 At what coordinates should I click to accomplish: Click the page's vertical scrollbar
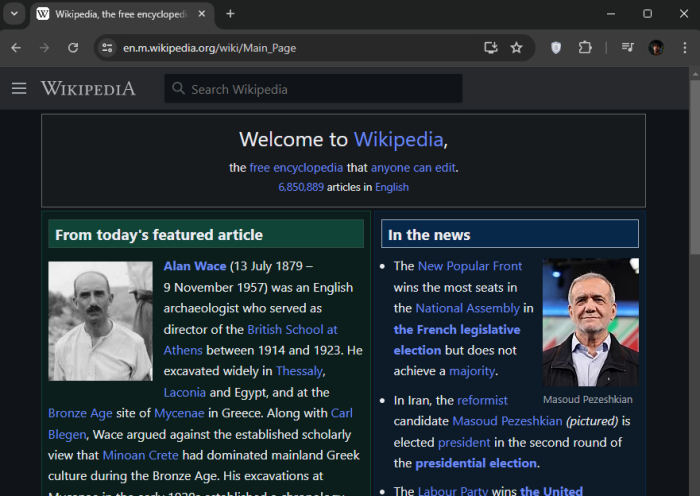694,280
